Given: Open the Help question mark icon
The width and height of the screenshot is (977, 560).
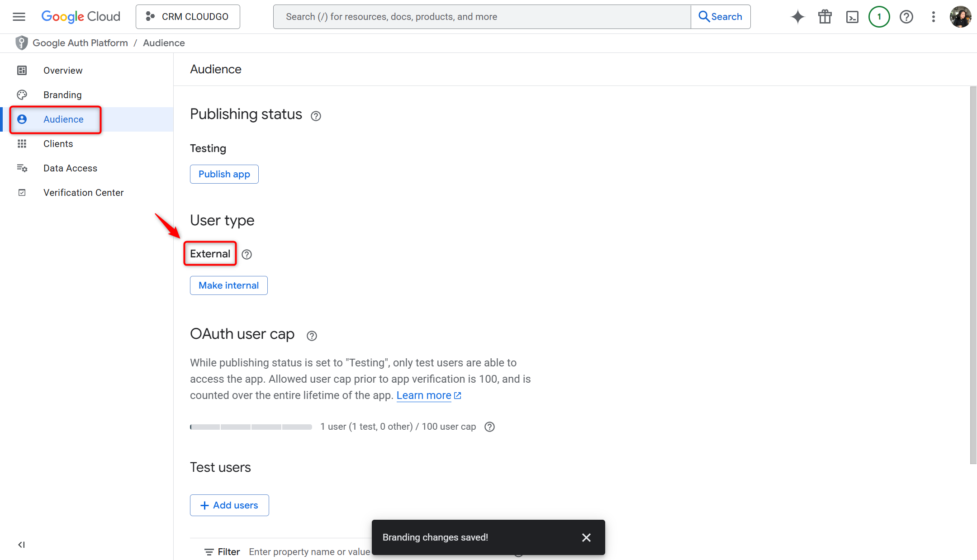Looking at the screenshot, I should pos(906,16).
